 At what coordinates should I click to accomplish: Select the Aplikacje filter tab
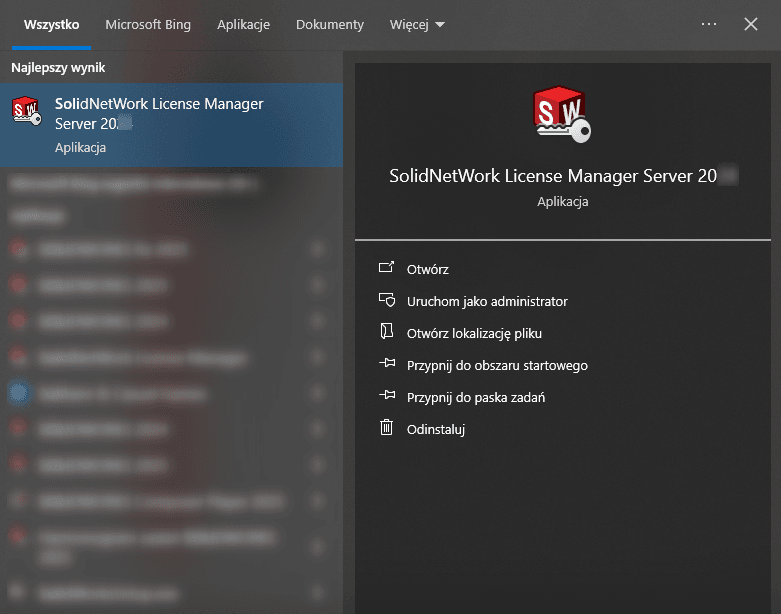[244, 24]
